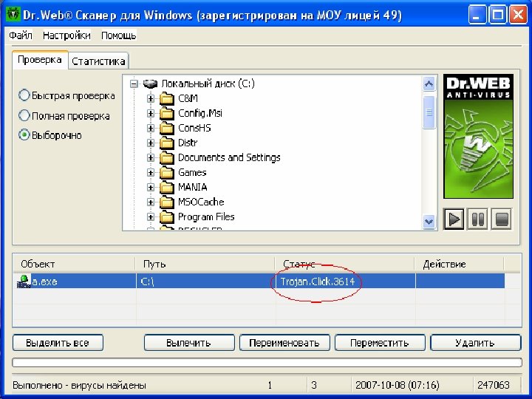Click the tree scroll down arrow
Screen dimensions: 532x399
(429, 222)
